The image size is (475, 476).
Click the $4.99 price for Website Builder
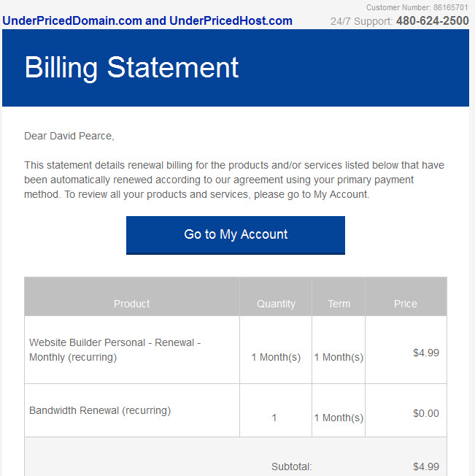(x=426, y=353)
